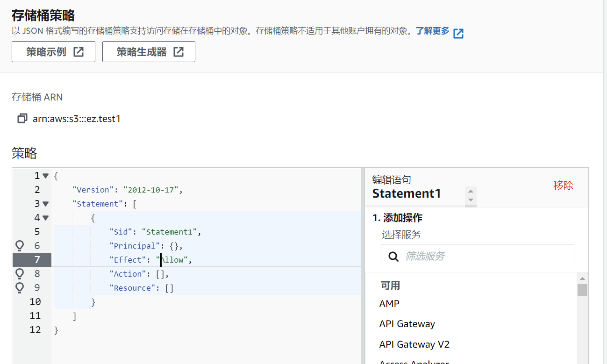Viewport: 607px width, 364px height.
Task: Click the lightbulb hint on line 6
Action: pos(20,246)
